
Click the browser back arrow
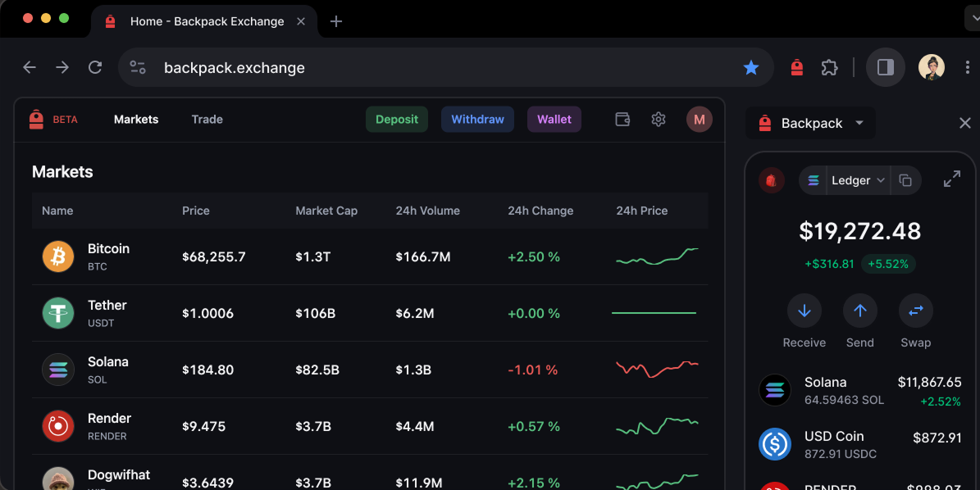click(30, 67)
